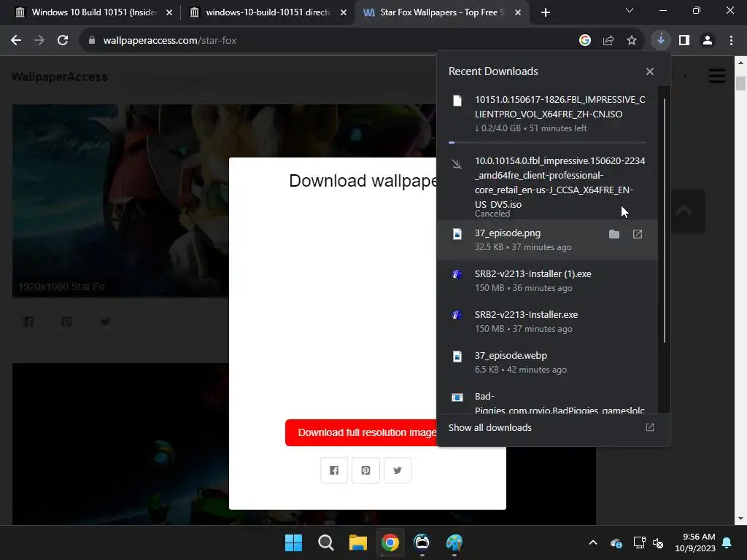The width and height of the screenshot is (747, 560).
Task: Switch to Windows 10 Build 10151 tab
Action: (93, 12)
